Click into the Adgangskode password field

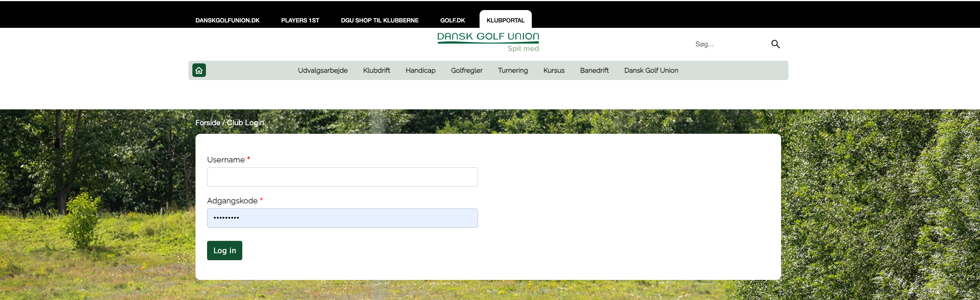[x=342, y=218]
